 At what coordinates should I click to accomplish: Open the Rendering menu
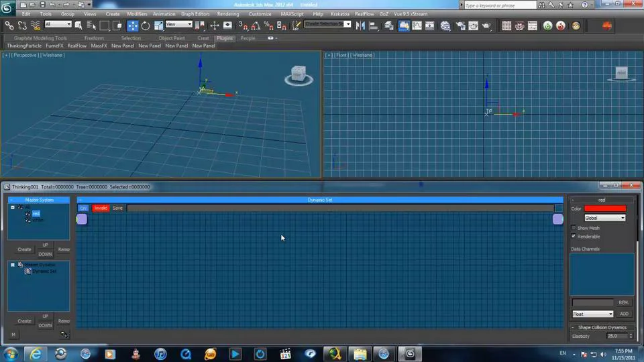pyautogui.click(x=228, y=14)
